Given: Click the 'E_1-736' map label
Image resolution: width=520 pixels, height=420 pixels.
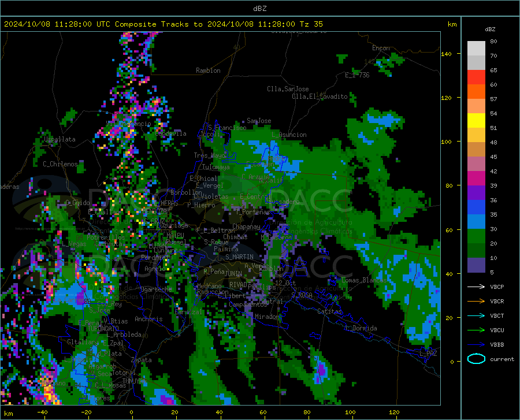Looking at the screenshot, I should click(357, 75).
